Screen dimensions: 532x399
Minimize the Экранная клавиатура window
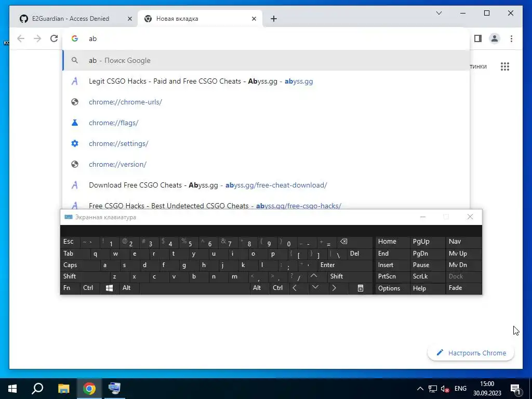[423, 217]
